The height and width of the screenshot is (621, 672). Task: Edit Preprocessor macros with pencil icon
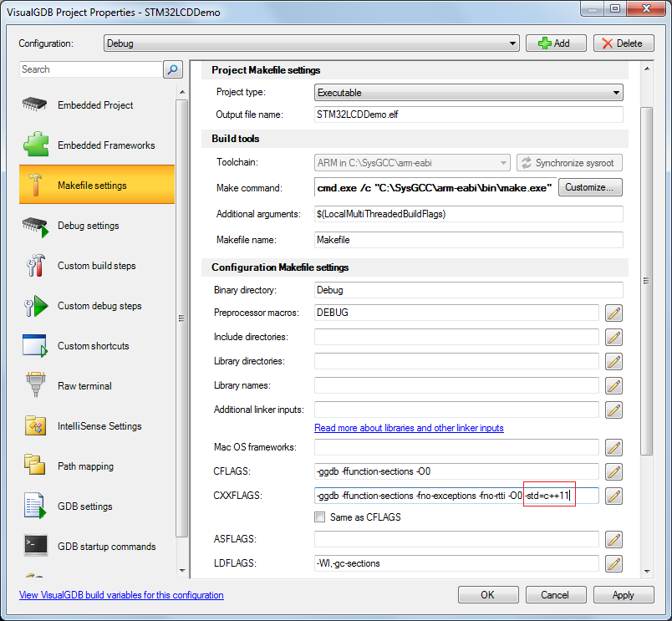pyautogui.click(x=613, y=313)
